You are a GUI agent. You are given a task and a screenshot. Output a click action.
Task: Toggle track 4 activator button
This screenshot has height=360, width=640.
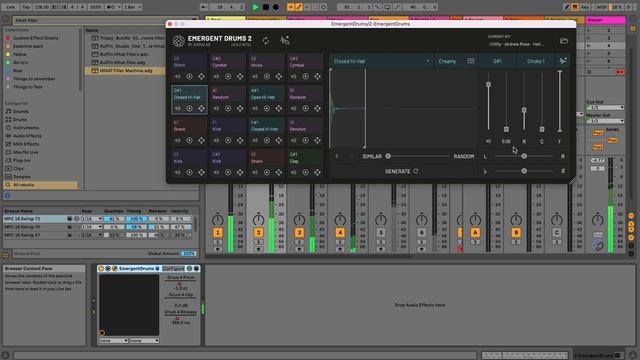(340, 233)
